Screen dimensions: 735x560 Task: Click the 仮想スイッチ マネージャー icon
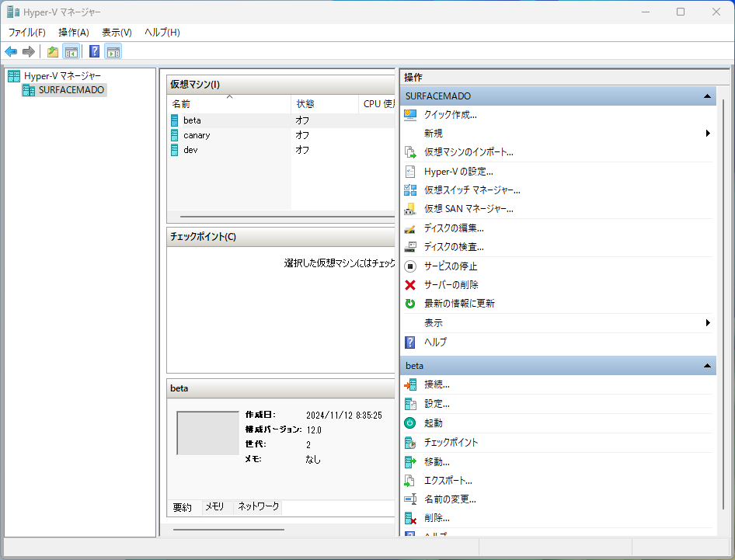tap(410, 190)
